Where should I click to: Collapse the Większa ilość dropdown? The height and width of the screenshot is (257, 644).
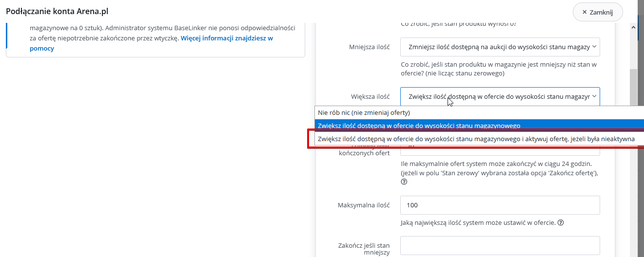click(x=500, y=96)
